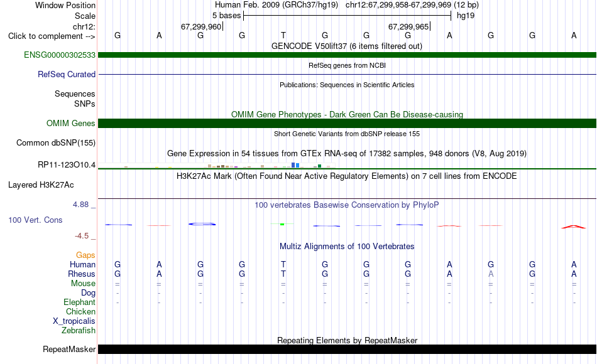Open the OMIM Genes track label
This screenshot has width=597, height=364.
click(x=70, y=123)
